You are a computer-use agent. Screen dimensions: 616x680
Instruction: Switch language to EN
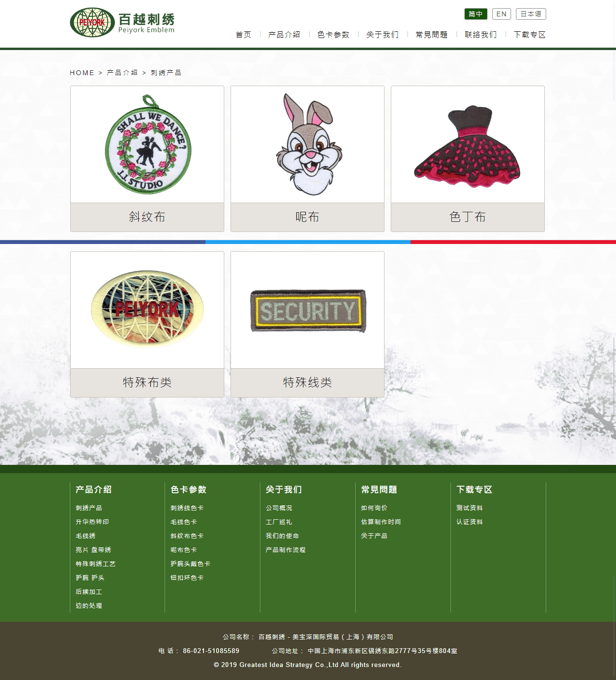[501, 14]
